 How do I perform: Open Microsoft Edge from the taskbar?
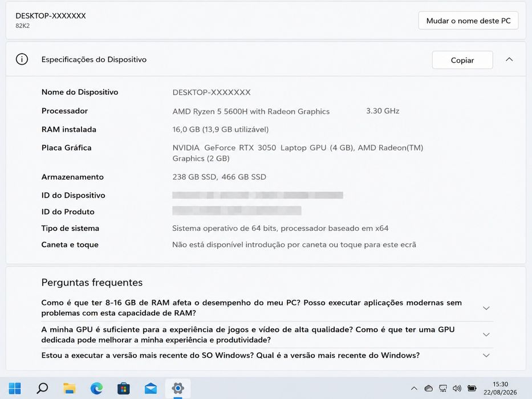(x=97, y=388)
